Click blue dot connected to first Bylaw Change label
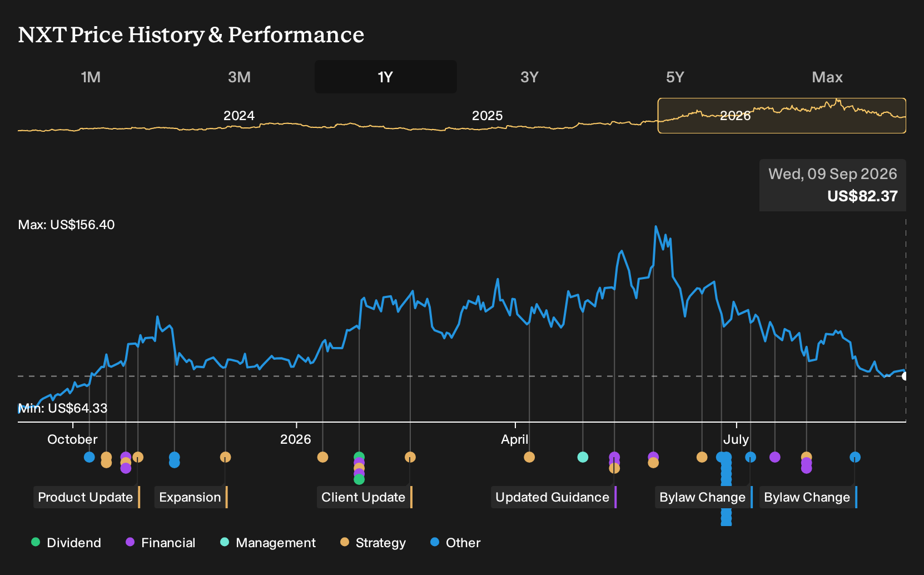This screenshot has height=575, width=924. click(x=751, y=457)
